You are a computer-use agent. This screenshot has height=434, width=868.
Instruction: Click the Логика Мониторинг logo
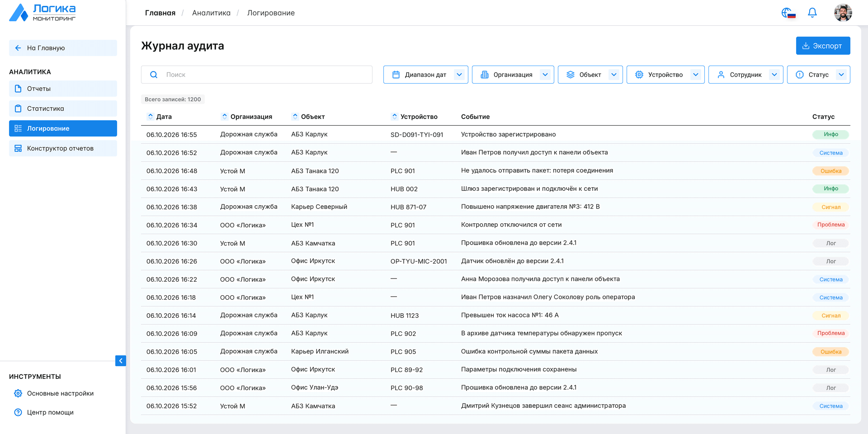click(42, 13)
